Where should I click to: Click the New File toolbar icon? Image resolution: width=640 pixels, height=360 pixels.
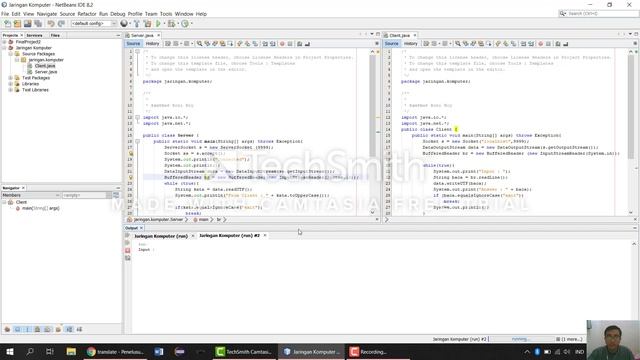click(7, 24)
